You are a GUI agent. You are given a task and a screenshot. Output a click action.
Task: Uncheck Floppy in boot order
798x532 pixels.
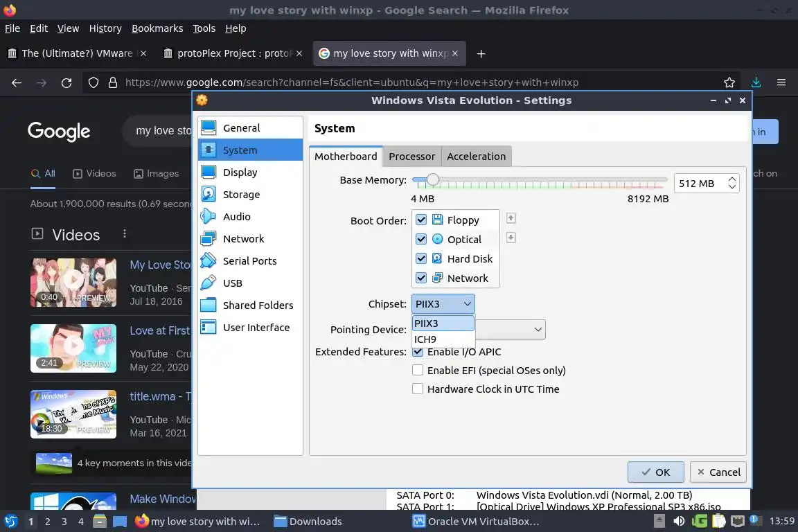click(421, 220)
